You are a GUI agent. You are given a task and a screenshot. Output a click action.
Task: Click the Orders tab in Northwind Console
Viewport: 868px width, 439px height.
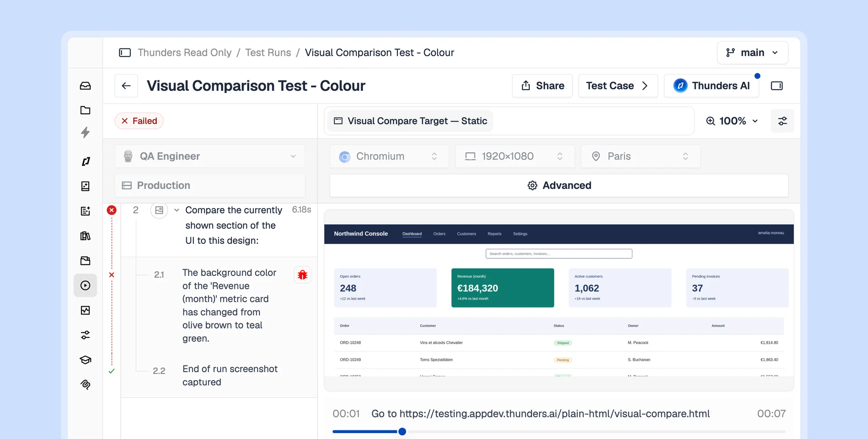pyautogui.click(x=439, y=234)
